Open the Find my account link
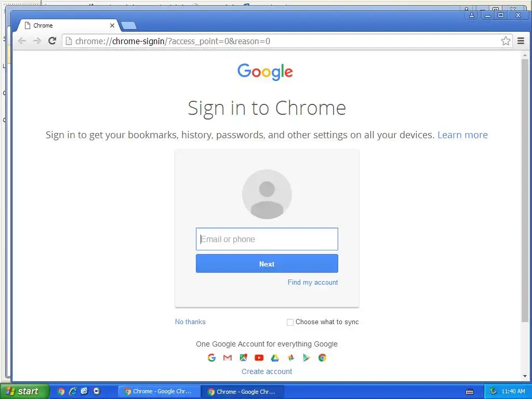 click(313, 282)
